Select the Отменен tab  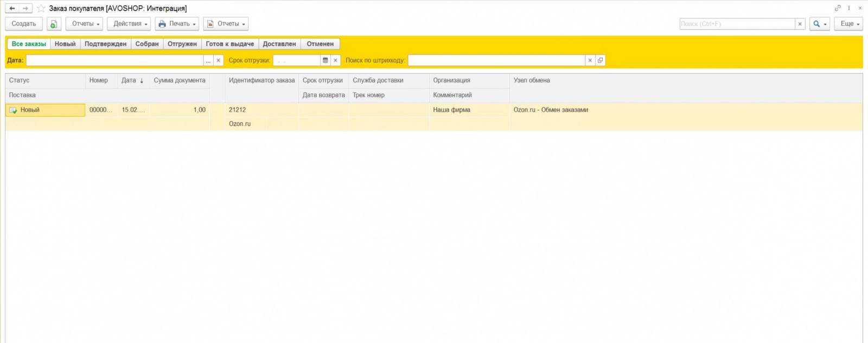pos(320,44)
